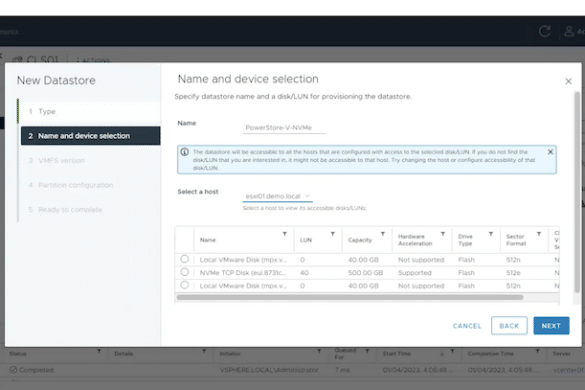Image resolution: width=585 pixels, height=390 pixels.
Task: Open ACTIONS menu behind dialog
Action: point(93,60)
